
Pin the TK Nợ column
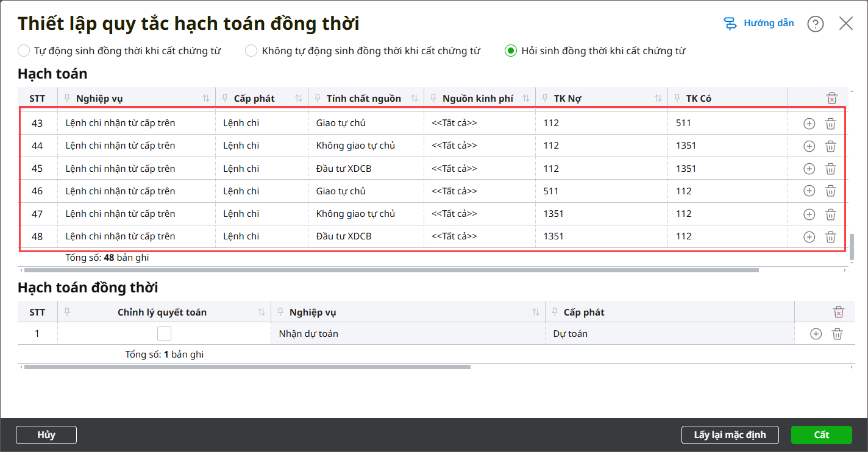click(x=545, y=98)
